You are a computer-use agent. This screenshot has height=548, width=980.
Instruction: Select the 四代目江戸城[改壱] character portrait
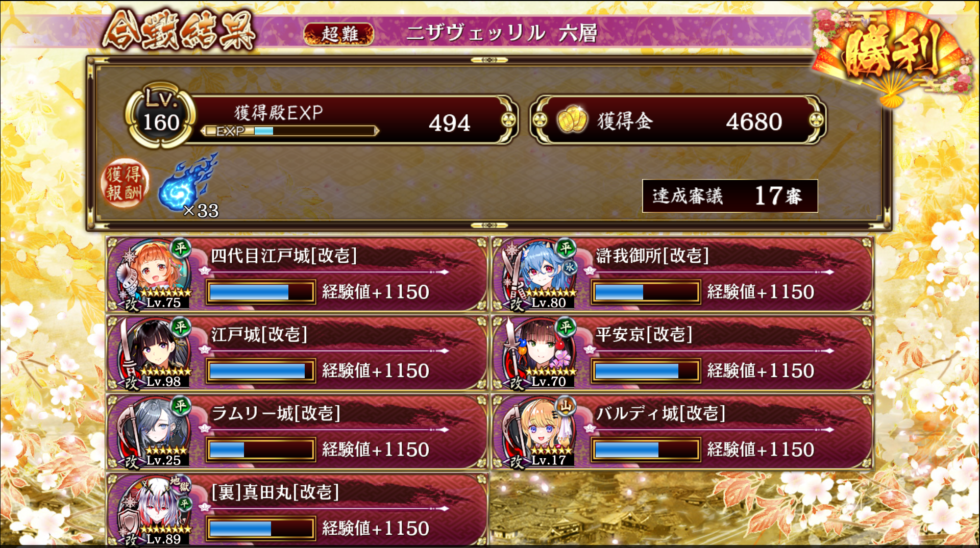(x=152, y=273)
